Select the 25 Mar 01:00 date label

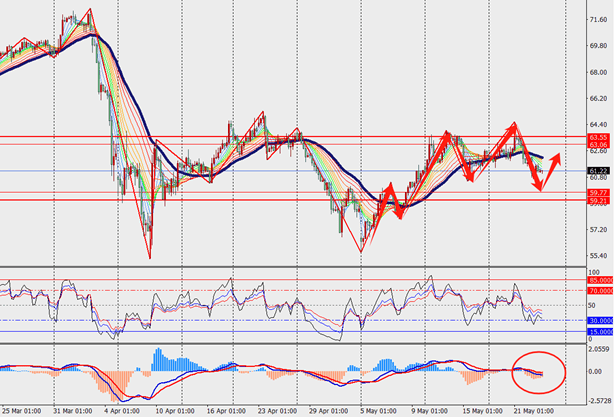[21, 410]
